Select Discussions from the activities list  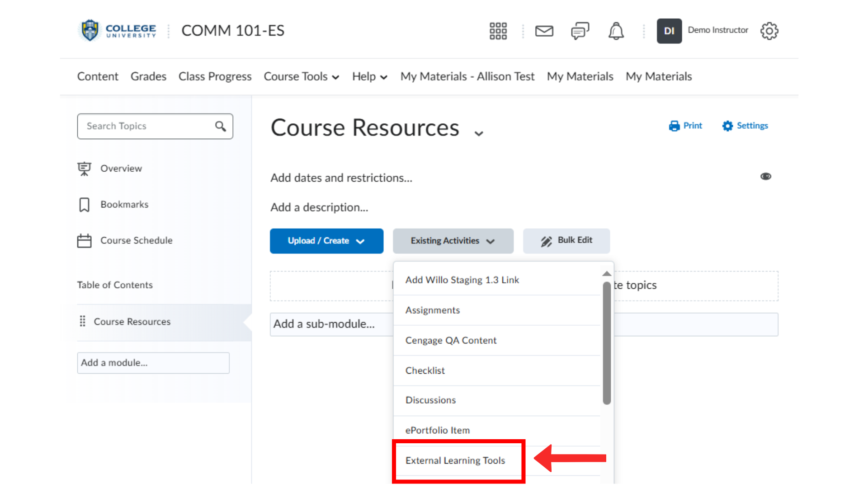point(497,400)
